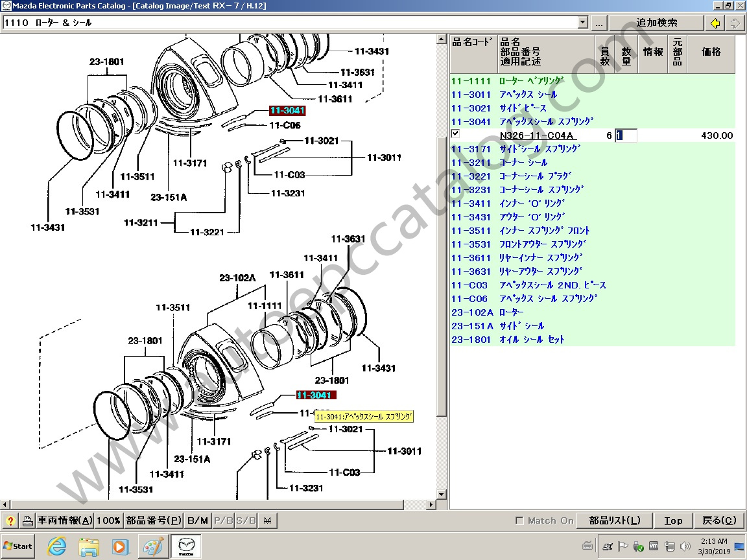This screenshot has height=560, width=747.
Task: Click part number N326-11-C04A
Action: click(x=536, y=135)
